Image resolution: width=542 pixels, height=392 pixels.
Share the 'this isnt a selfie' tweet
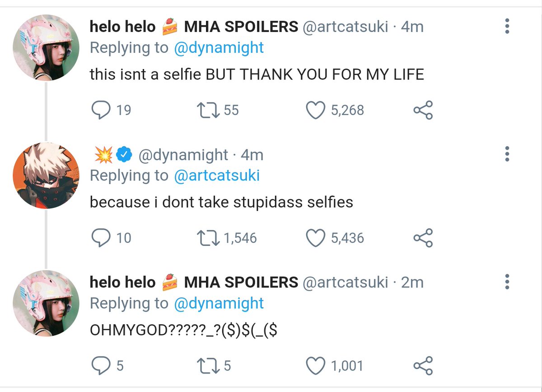pyautogui.click(x=423, y=110)
